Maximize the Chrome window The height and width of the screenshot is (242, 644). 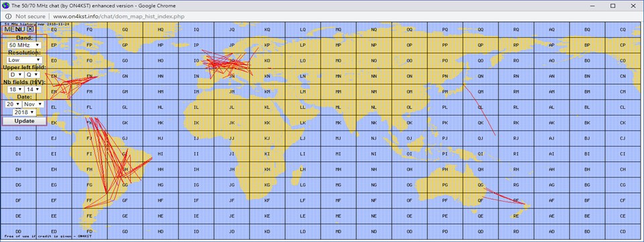click(x=612, y=6)
